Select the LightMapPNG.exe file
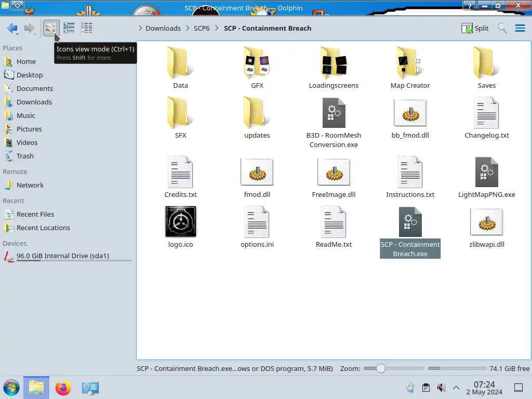This screenshot has width=532, height=399. 486,177
